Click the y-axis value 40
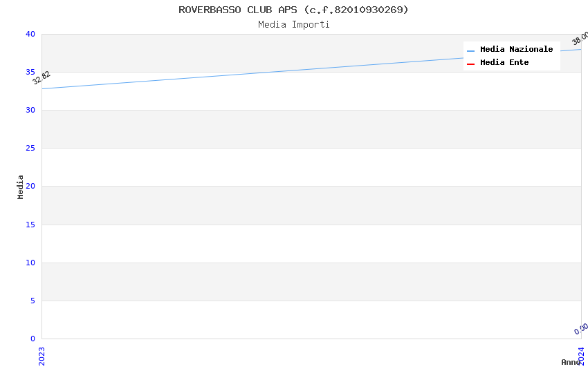This screenshot has height=380, width=588. pos(30,34)
